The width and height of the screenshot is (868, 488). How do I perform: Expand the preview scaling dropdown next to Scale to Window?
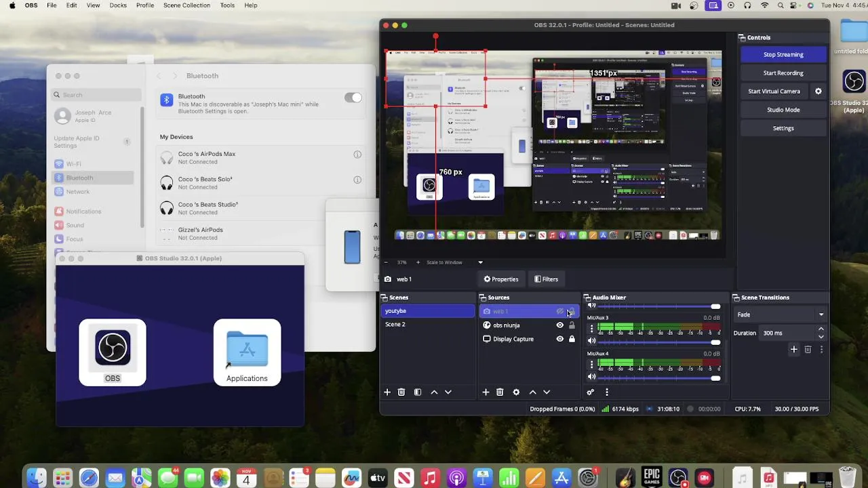coord(480,262)
